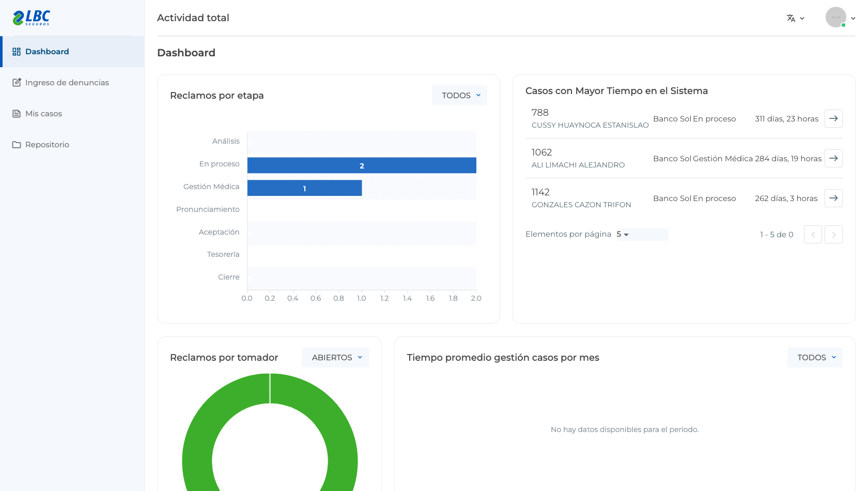Screen dimensions: 868x491
Task: Click the Ingreso de denuncias edit icon
Action: click(17, 83)
